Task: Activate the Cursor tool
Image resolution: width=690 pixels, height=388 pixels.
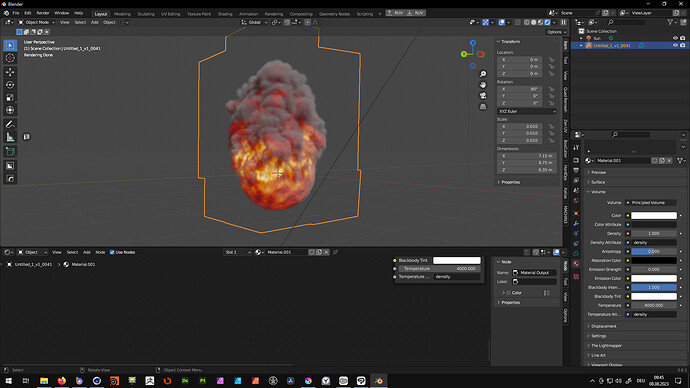Action: pos(10,58)
